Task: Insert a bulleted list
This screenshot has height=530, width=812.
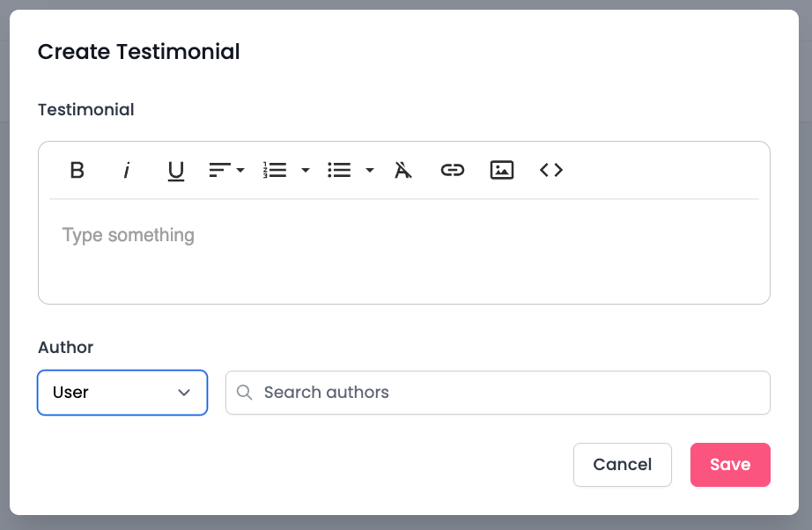Action: click(x=339, y=170)
